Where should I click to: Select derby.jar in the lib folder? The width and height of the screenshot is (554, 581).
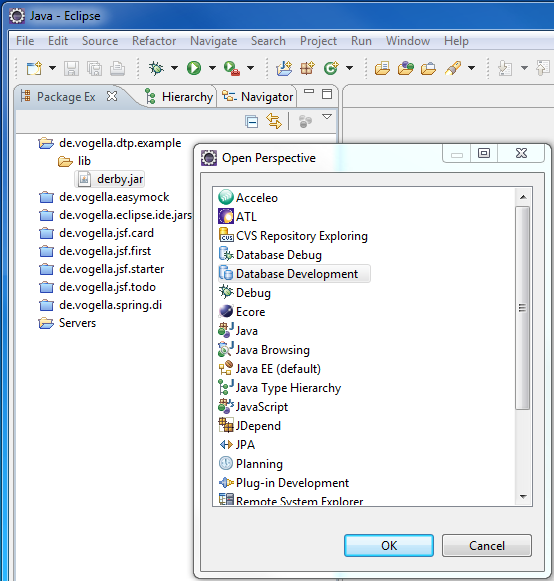click(110, 179)
